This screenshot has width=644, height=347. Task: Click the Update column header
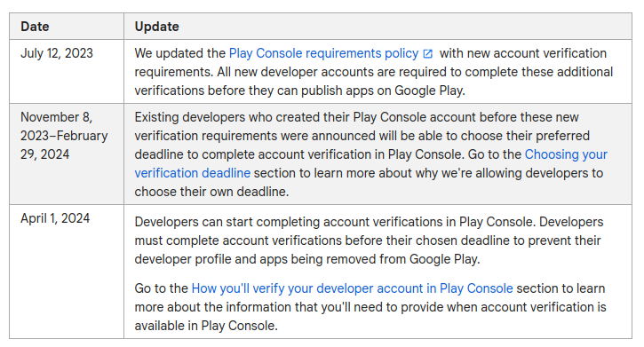pos(157,27)
